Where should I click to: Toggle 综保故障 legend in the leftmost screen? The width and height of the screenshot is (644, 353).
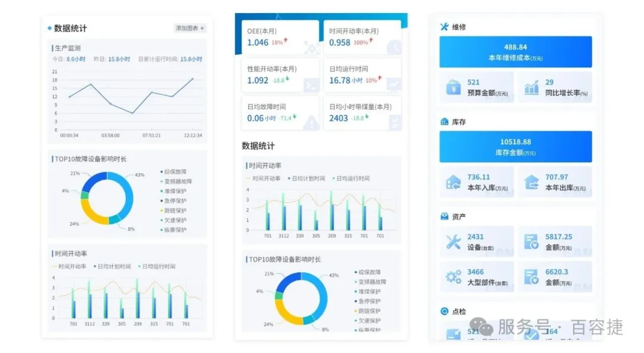[175, 172]
